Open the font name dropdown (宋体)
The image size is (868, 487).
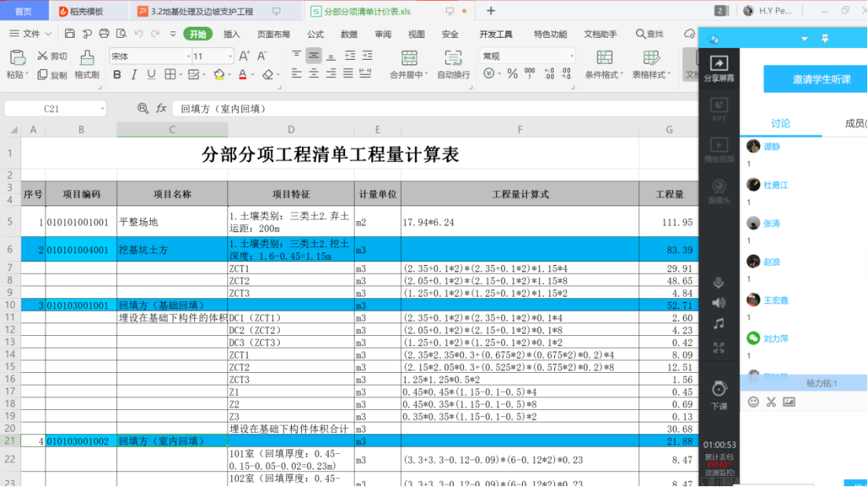coord(188,56)
